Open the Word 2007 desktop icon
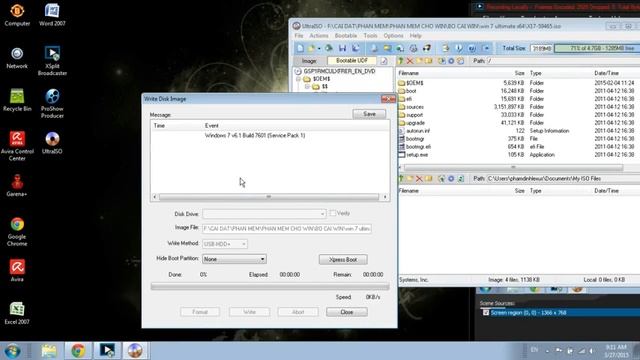The image size is (640, 360). pyautogui.click(x=52, y=15)
